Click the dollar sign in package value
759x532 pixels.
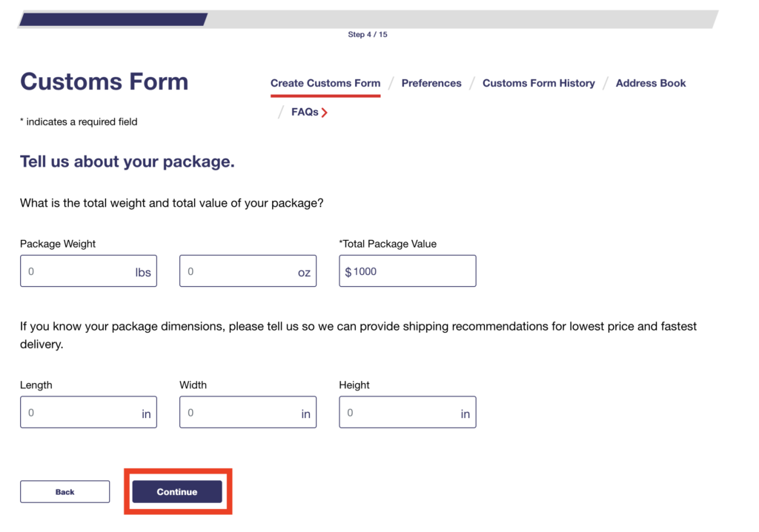coord(348,272)
